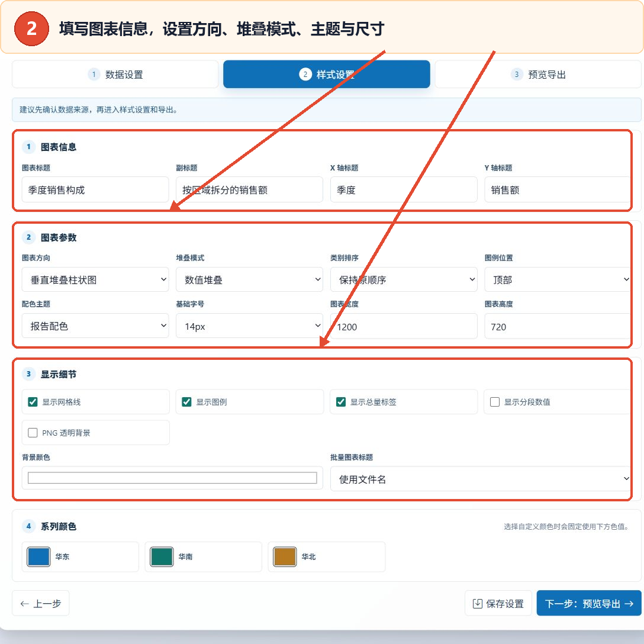Switch to the 预览导出 step tab
Image resolution: width=644 pixels, height=644 pixels.
(538, 75)
